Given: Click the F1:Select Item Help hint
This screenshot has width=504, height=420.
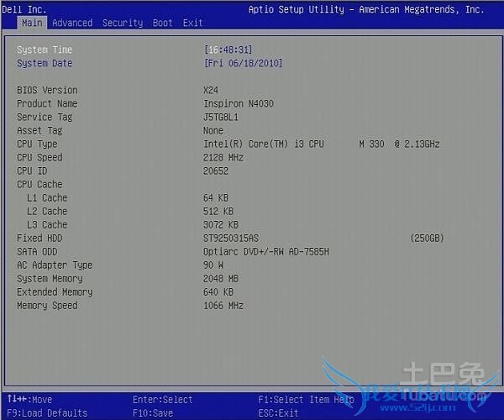Looking at the screenshot, I should click(x=306, y=400).
